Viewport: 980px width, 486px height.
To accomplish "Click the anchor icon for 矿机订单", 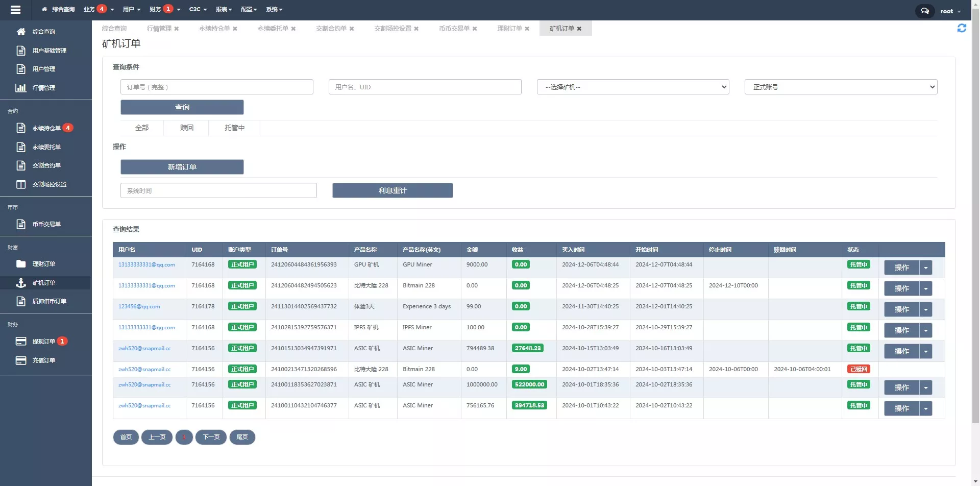I will pyautogui.click(x=21, y=283).
